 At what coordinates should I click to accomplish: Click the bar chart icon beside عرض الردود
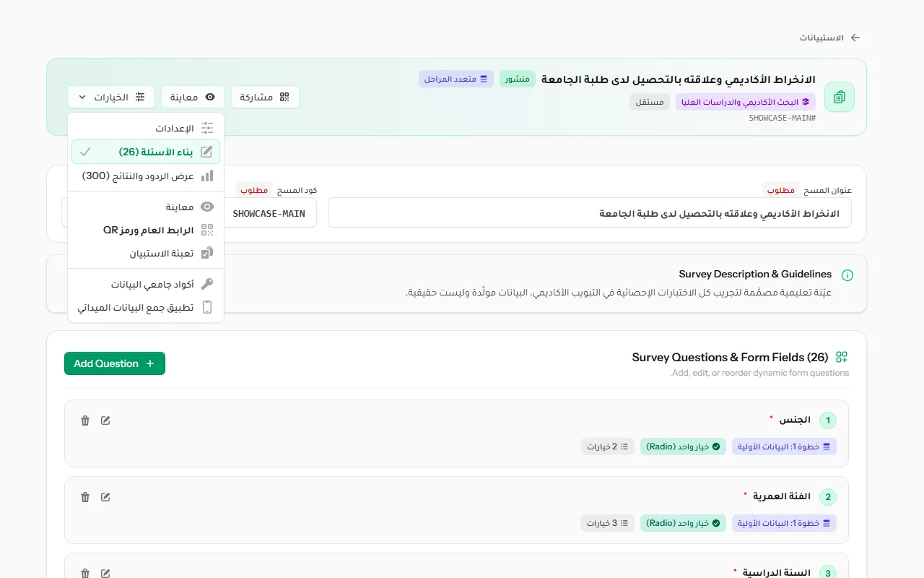point(207,176)
